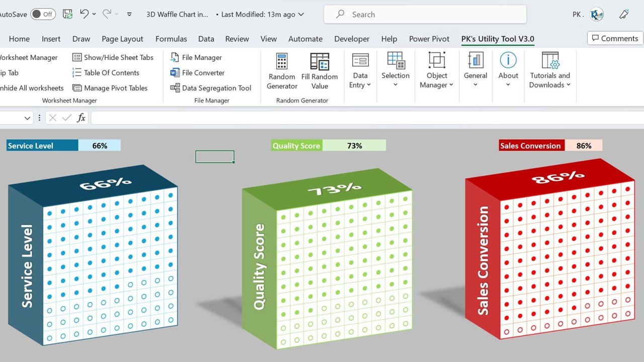Viewport: 644px width, 362px height.
Task: Click the Worksheet Manager button
Action: click(29, 57)
